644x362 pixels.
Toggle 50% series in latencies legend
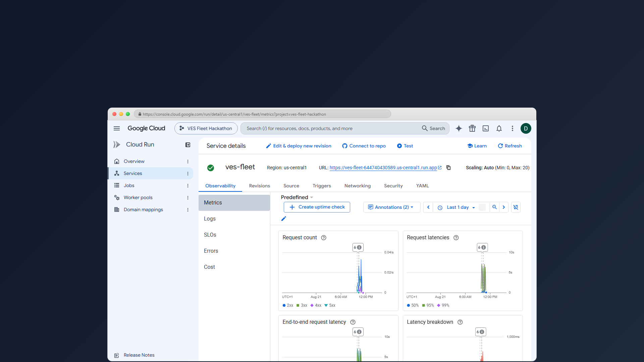click(x=413, y=305)
